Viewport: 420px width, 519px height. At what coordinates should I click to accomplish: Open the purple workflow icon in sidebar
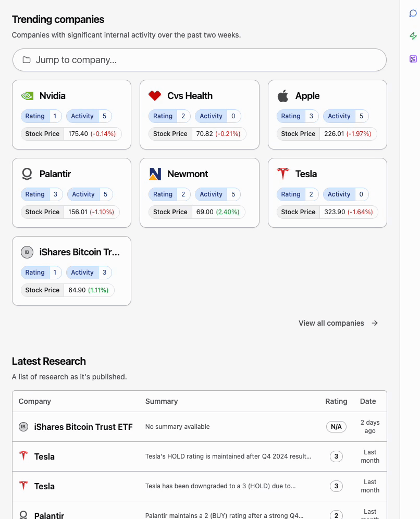[413, 59]
